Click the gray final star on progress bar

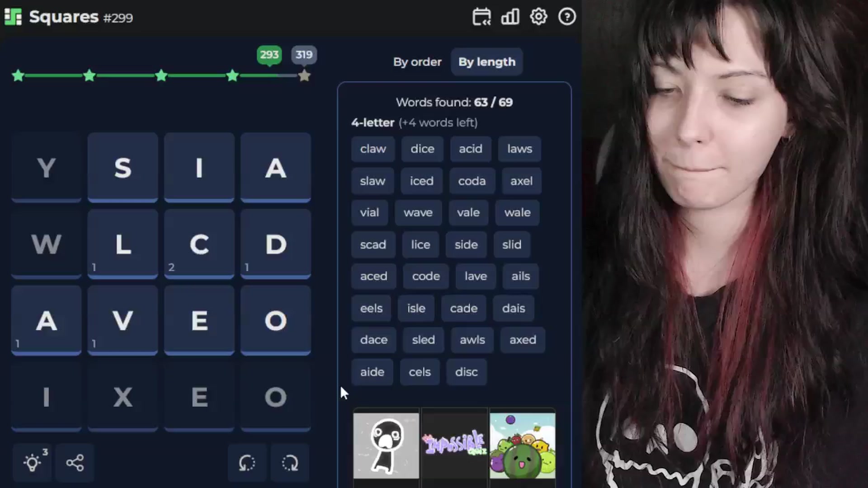pos(304,76)
